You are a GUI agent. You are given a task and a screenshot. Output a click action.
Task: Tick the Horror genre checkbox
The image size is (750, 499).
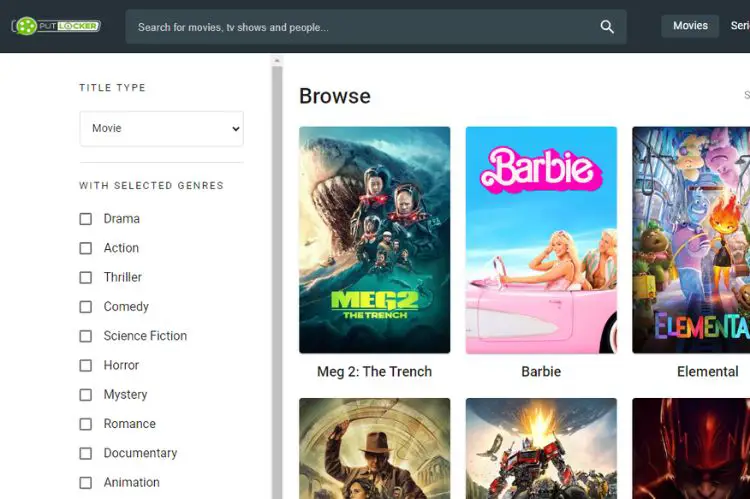tap(86, 366)
